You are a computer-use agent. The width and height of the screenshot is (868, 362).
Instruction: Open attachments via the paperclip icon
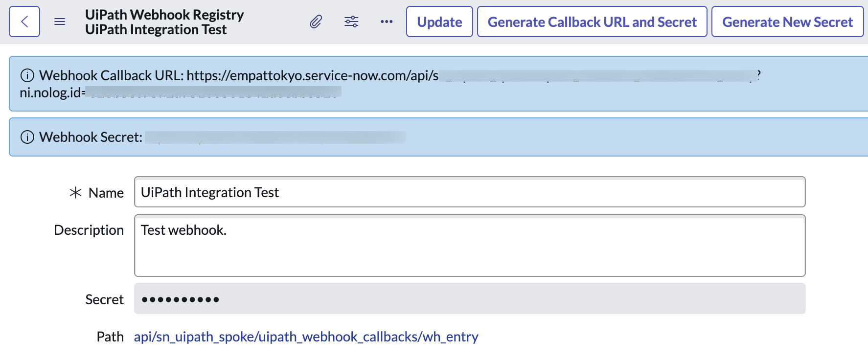click(316, 22)
